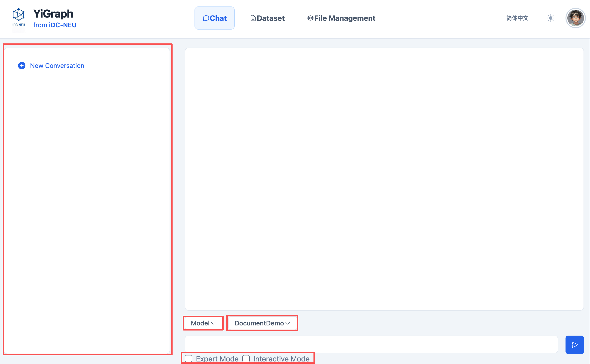Start a New Conversation
This screenshot has height=364, width=590.
[x=57, y=66]
